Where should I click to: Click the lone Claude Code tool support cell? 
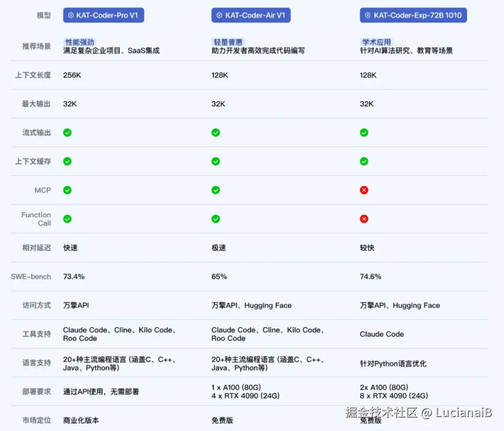coord(382,334)
